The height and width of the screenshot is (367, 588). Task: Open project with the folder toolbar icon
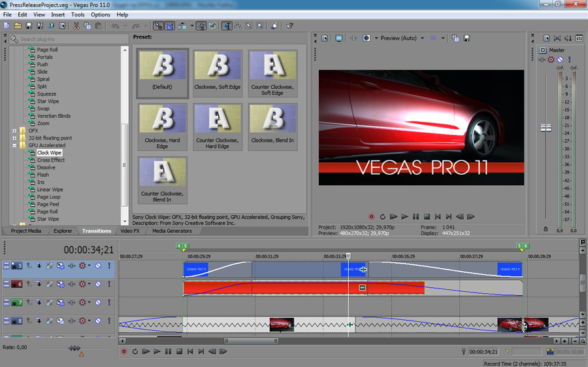tap(18, 26)
